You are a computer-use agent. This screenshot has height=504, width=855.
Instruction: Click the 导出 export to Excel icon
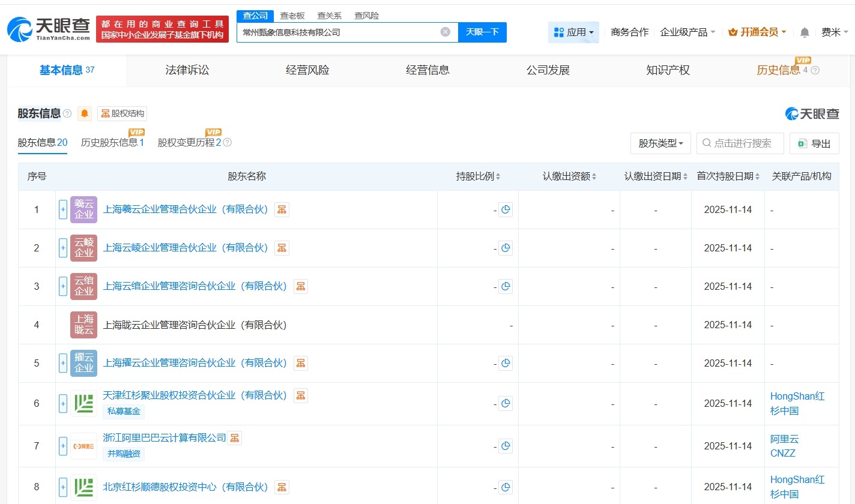click(802, 143)
